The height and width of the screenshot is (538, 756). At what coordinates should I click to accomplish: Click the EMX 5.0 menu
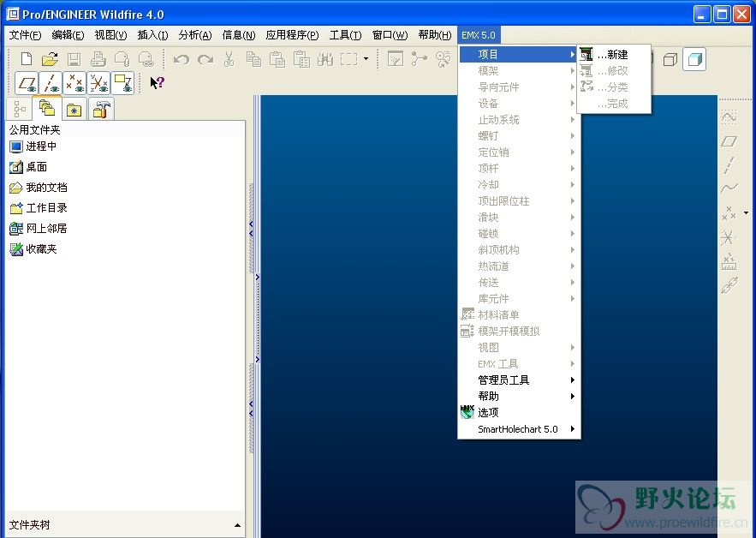[479, 35]
